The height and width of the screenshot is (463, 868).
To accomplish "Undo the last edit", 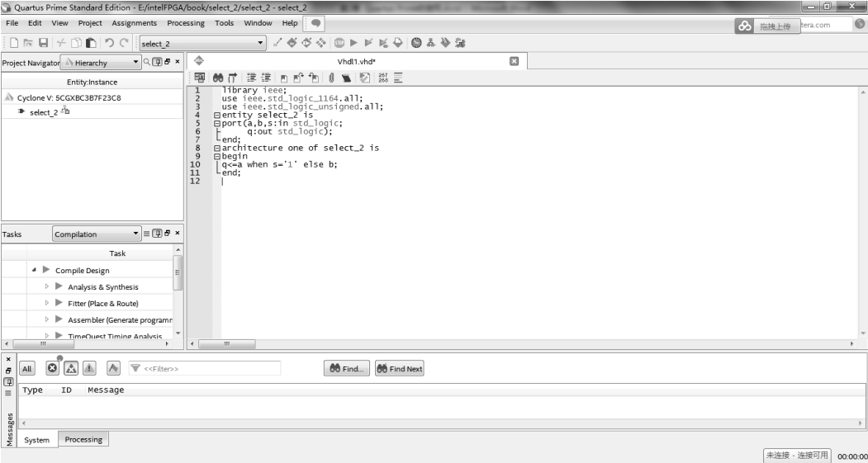I will click(x=110, y=43).
